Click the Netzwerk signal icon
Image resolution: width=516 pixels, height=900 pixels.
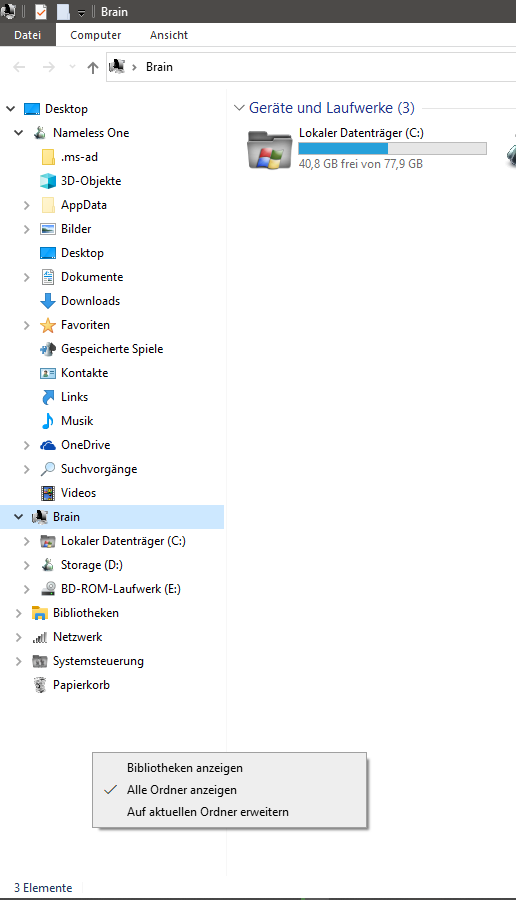point(40,637)
